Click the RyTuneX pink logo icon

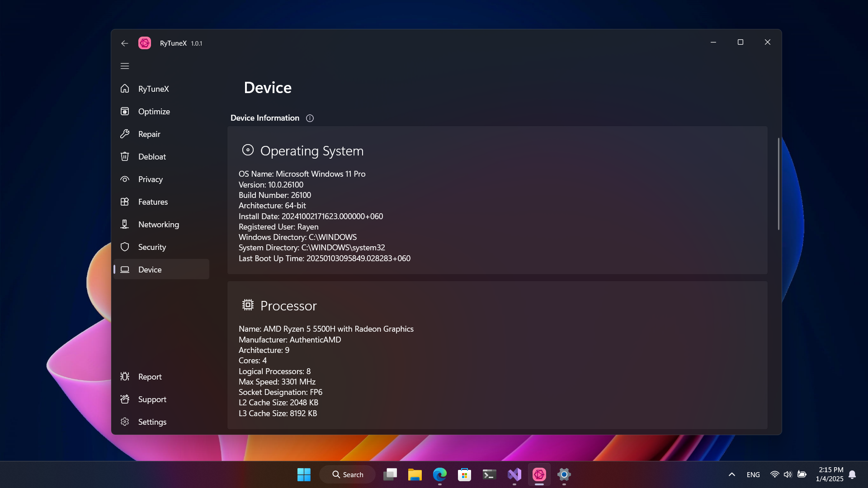(145, 43)
